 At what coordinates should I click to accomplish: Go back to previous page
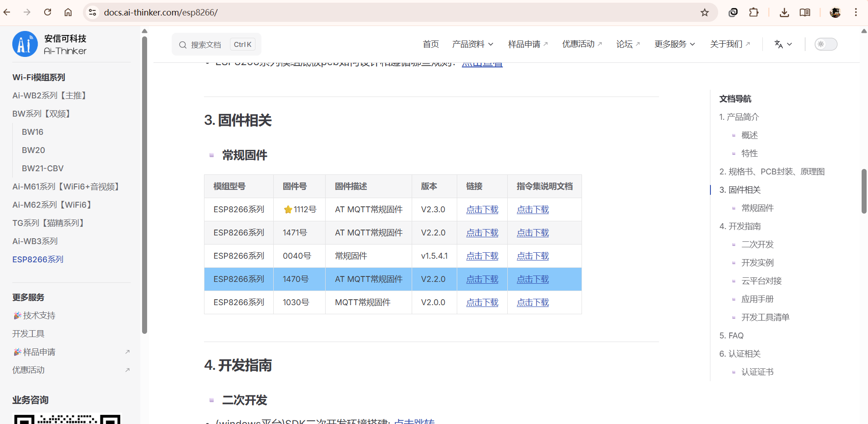(7, 12)
